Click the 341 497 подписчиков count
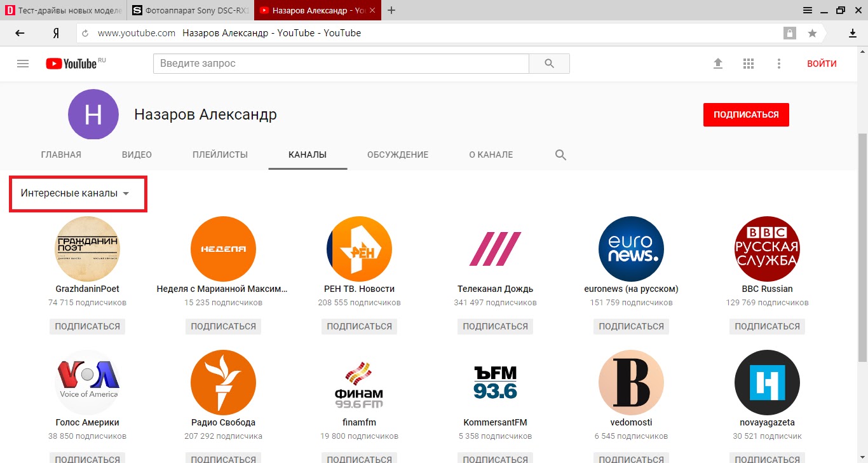The image size is (868, 463). pos(495,303)
